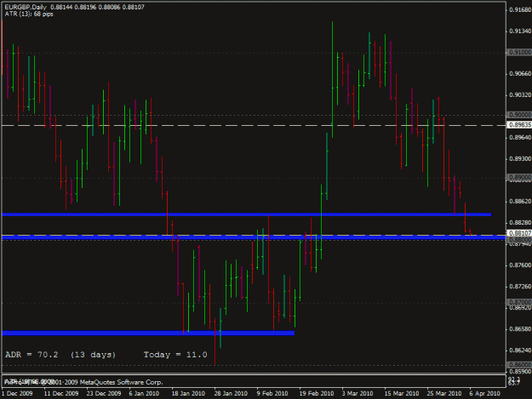Click the 0.90660 price axis label

520,73
